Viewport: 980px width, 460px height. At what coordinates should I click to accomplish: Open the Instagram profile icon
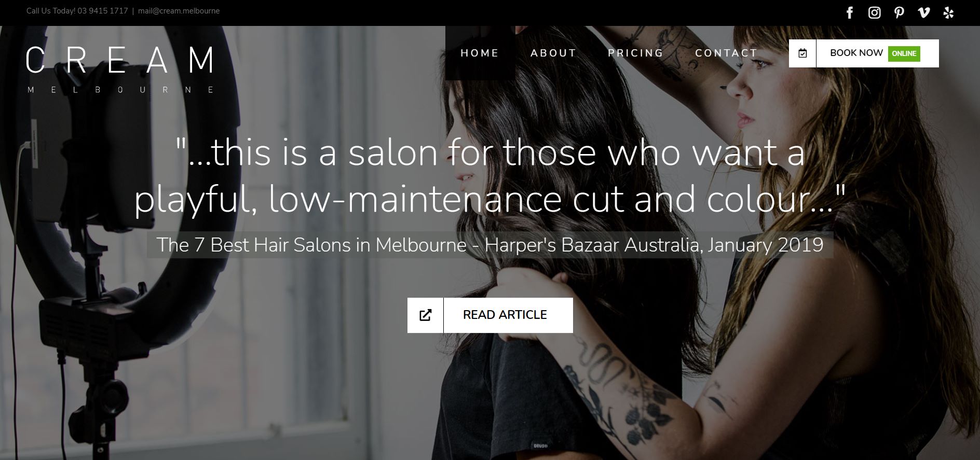coord(875,12)
